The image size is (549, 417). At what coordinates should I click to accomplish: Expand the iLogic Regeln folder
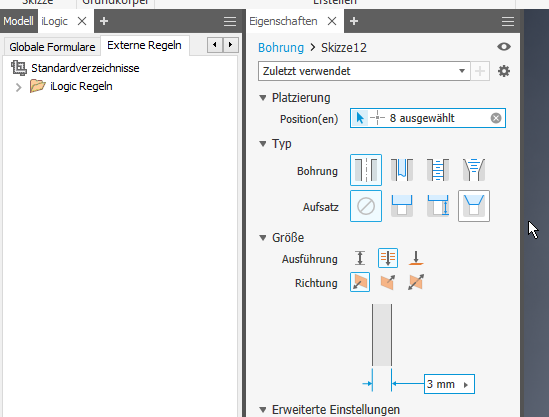19,87
